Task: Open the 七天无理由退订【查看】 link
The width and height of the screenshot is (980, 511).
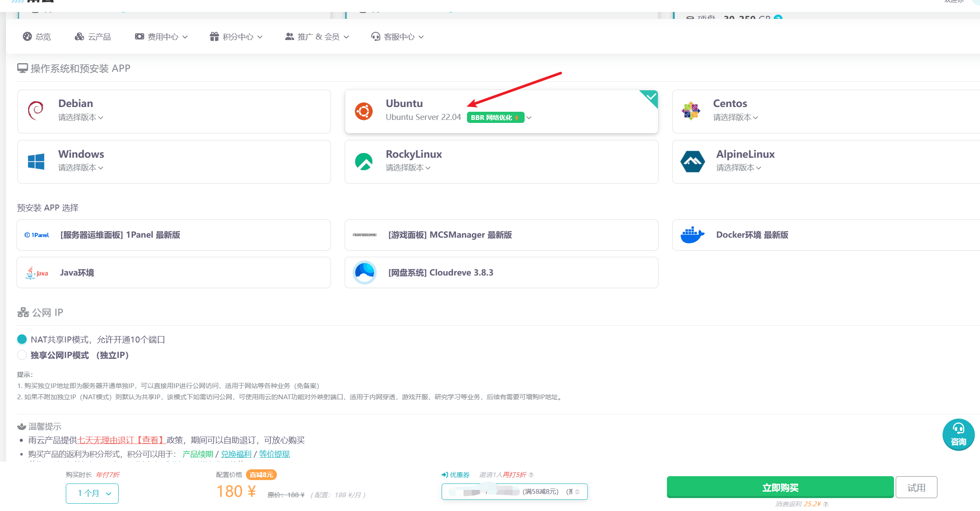Action: pyautogui.click(x=122, y=440)
